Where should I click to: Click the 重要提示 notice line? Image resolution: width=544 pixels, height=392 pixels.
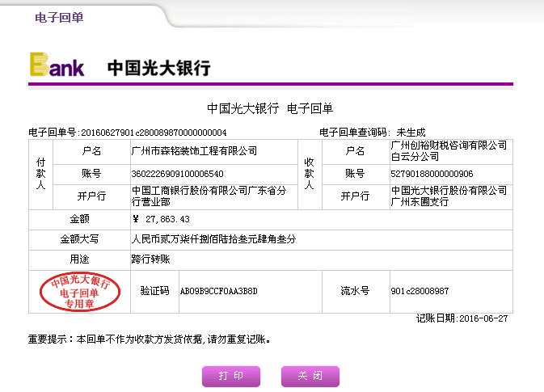click(x=150, y=339)
